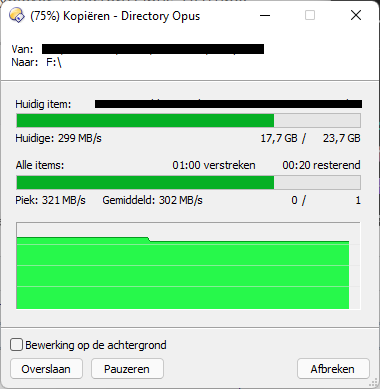Image resolution: width=380 pixels, height=389 pixels.
Task: Click the green transfer speed graph
Action: [189, 266]
